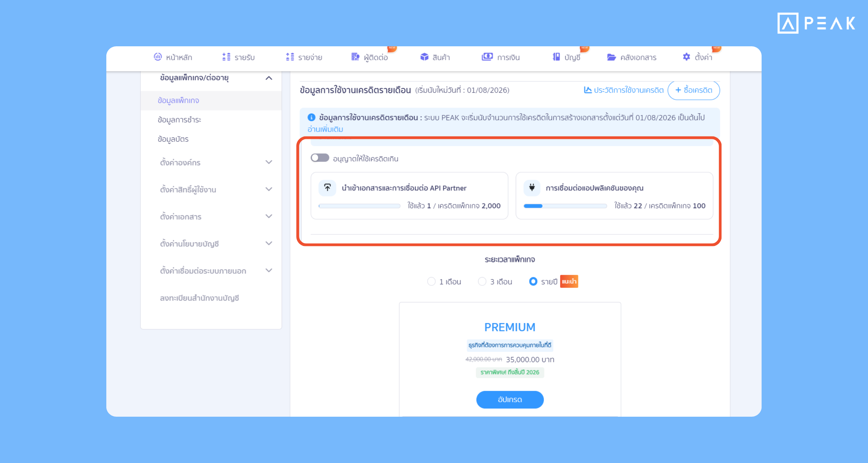Click the API Partner credit usage progress bar
Screen dimensions: 868x463
[359, 206]
